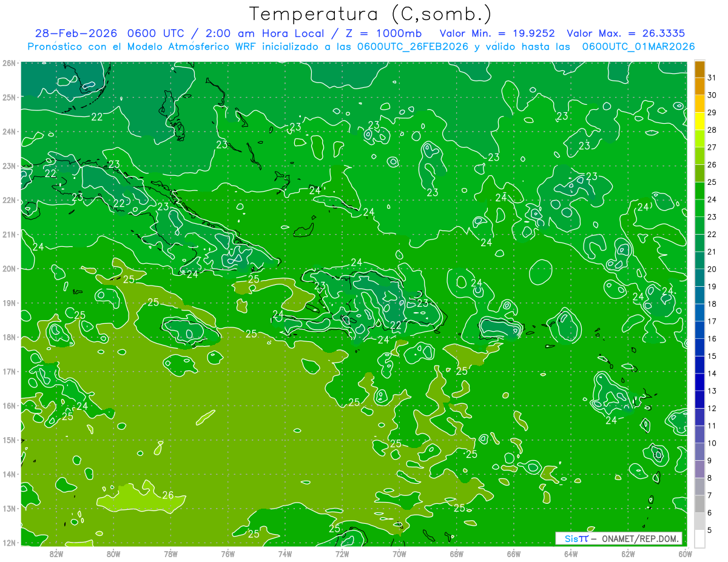The height and width of the screenshot is (562, 728).
Task: Click the purple swatch between 9 and 10
Action: [x=699, y=452]
